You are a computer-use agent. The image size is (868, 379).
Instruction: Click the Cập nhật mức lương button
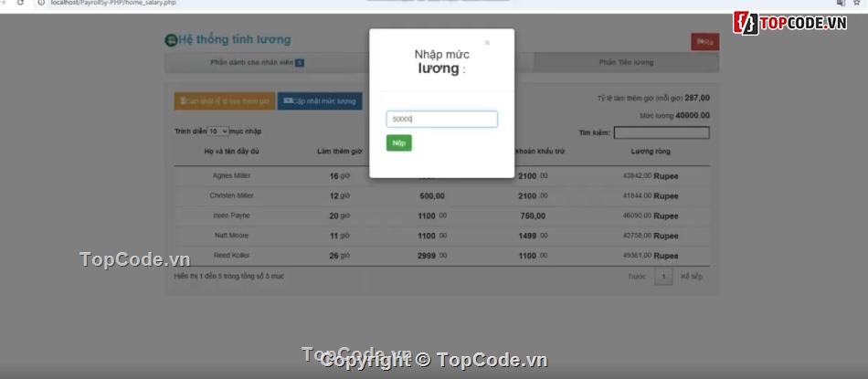coord(320,101)
